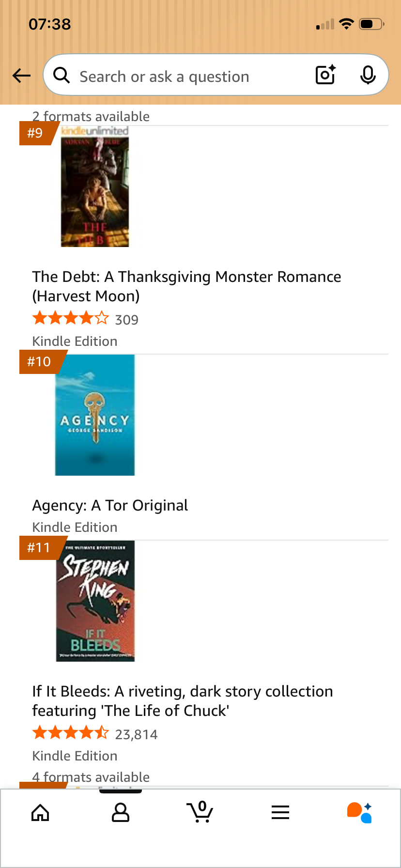Go to the Home tab
The width and height of the screenshot is (401, 868).
point(40,813)
